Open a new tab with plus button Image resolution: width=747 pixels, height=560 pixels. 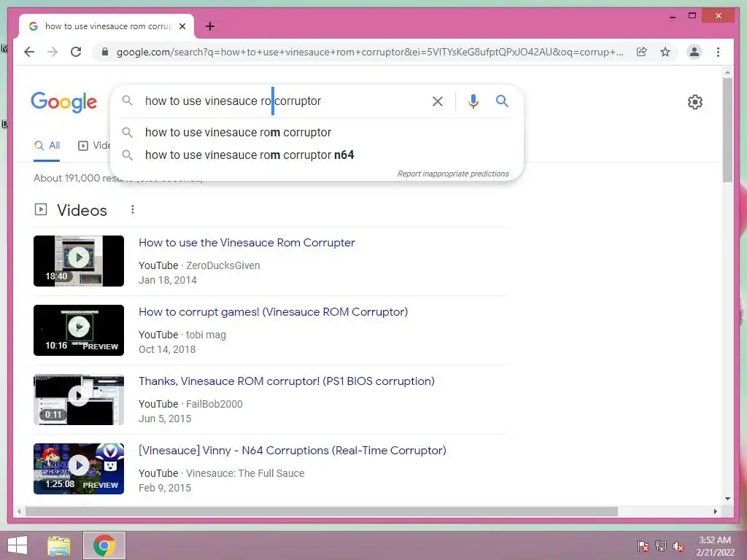210,26
